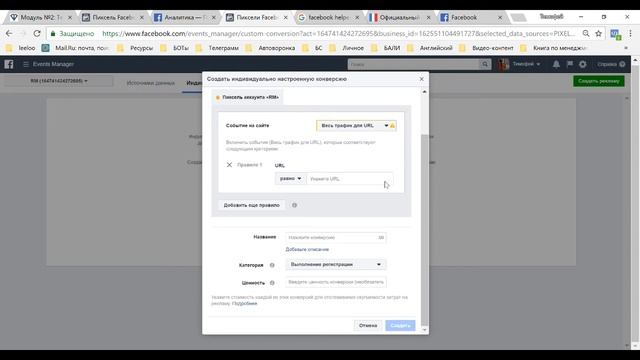
Task: Click the conversion name input field
Action: click(x=336, y=237)
